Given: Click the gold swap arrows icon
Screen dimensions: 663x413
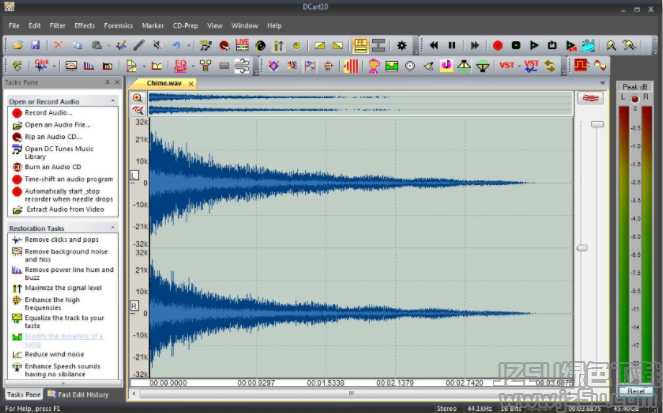Looking at the screenshot, I should tap(550, 66).
